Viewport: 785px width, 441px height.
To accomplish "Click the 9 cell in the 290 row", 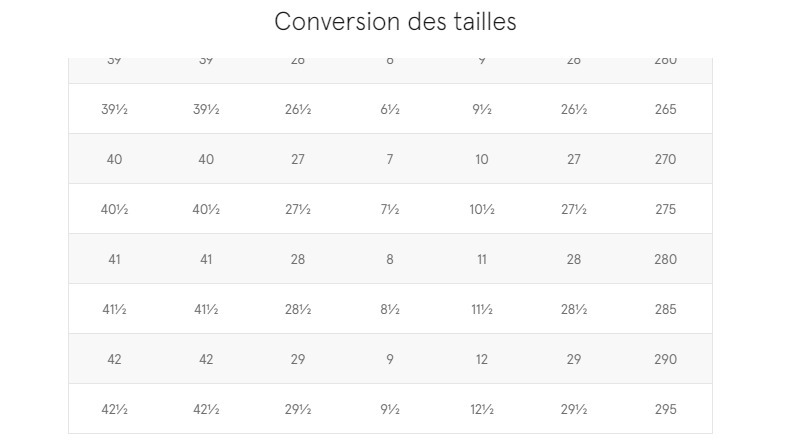I will pyautogui.click(x=389, y=359).
